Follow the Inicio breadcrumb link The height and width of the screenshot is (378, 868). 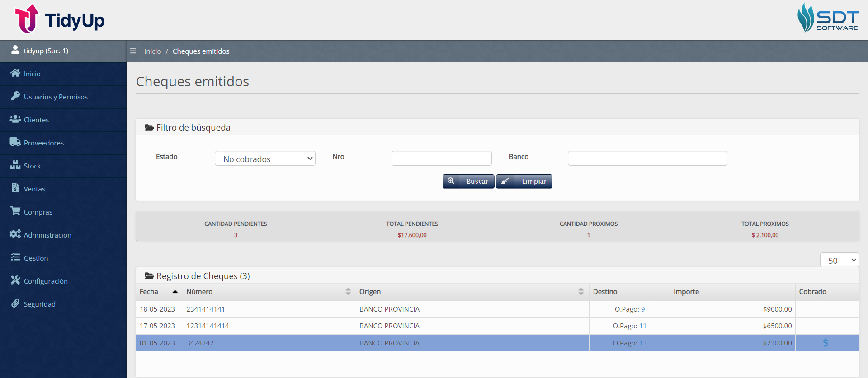[152, 51]
